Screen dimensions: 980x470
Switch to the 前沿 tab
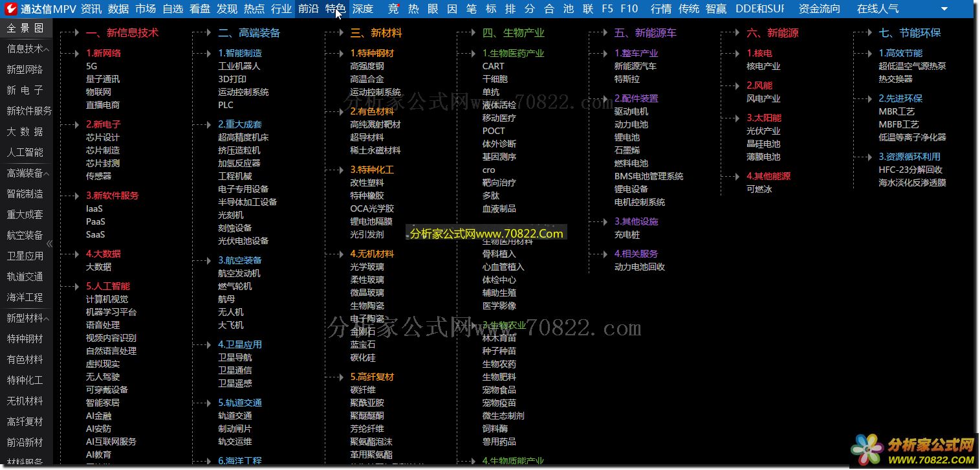pos(309,9)
